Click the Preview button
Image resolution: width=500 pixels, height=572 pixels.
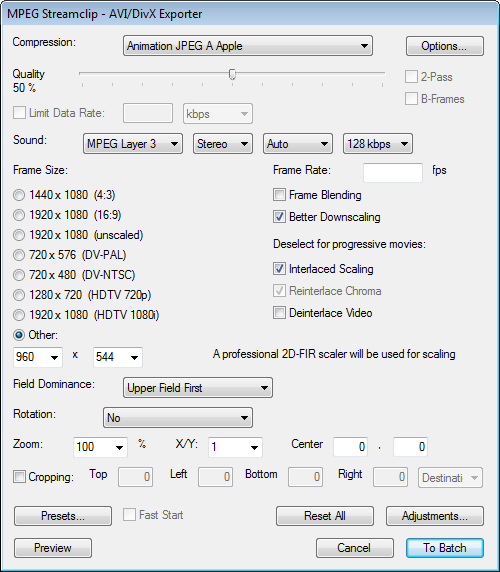click(x=53, y=548)
